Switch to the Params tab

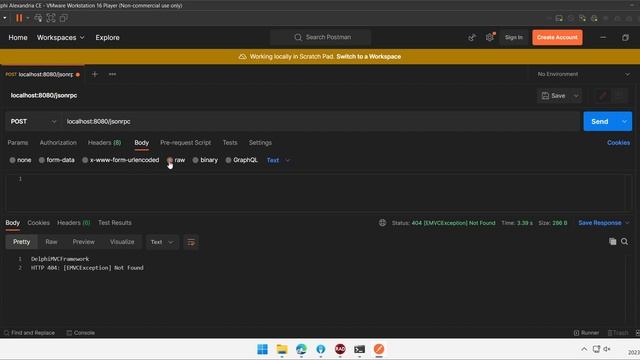(18, 142)
